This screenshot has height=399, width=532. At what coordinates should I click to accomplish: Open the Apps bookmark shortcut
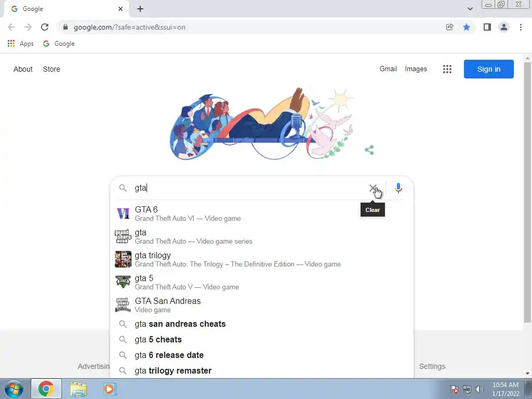20,44
